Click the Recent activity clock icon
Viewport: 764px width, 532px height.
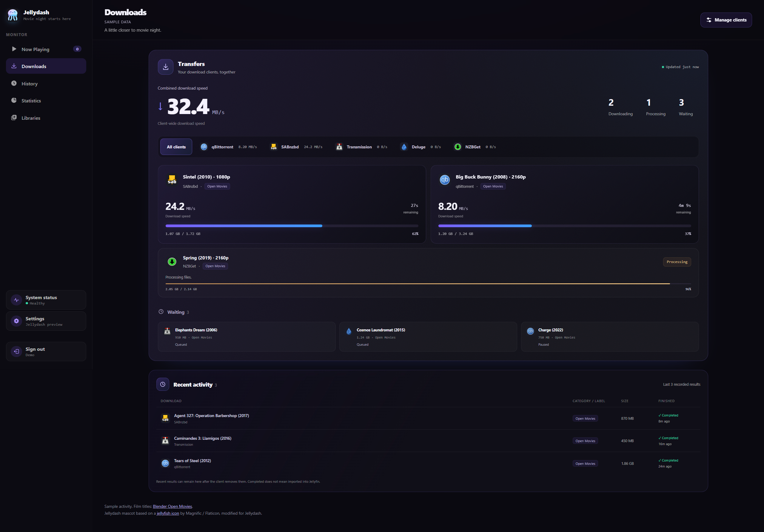[x=163, y=384]
